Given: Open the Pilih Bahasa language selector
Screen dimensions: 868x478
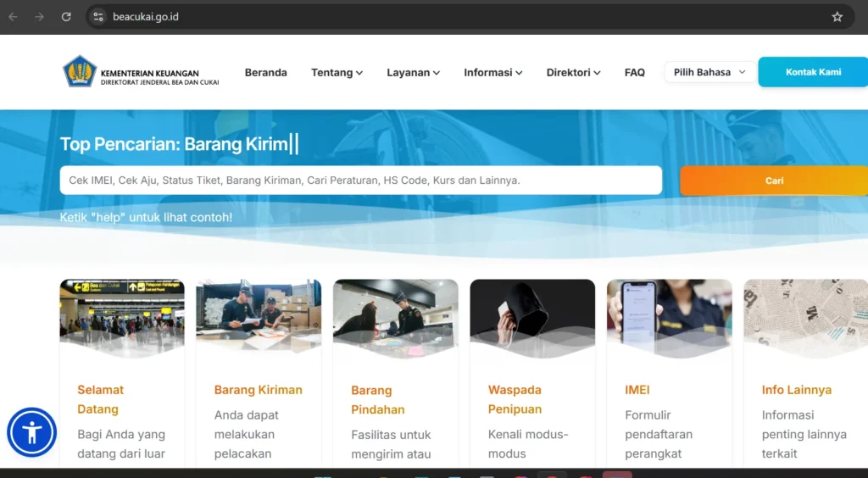Looking at the screenshot, I should [x=709, y=72].
